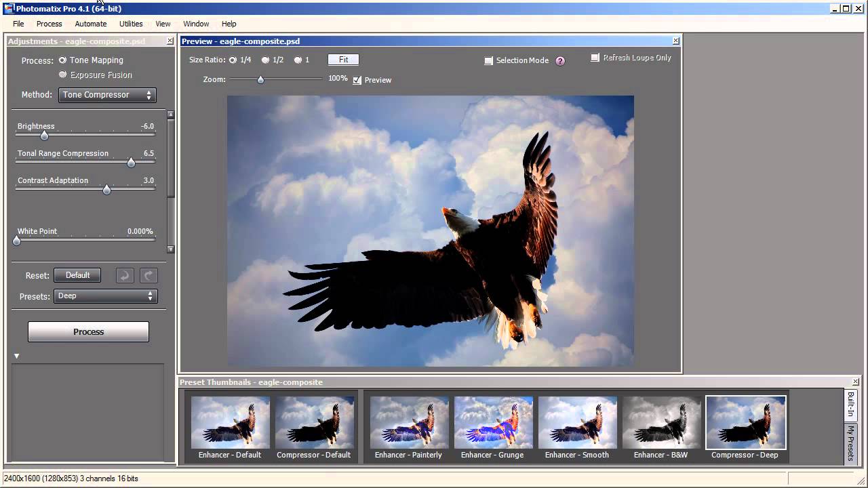Screen dimensions: 868x488
Task: Set size ratio to 1
Action: [x=298, y=60]
